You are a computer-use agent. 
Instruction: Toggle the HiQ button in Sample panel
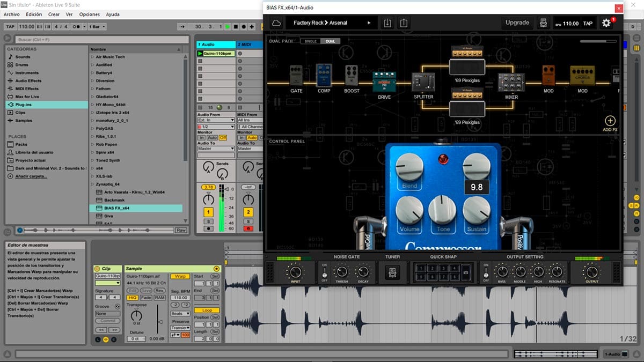(x=132, y=298)
